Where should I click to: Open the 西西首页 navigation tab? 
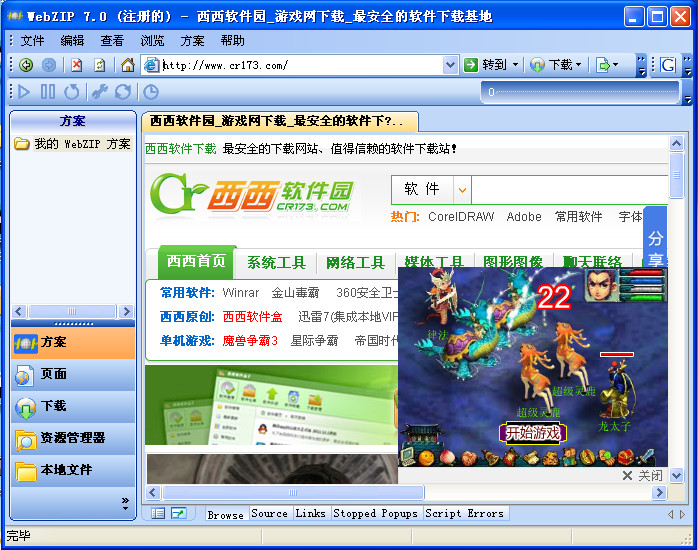point(196,261)
